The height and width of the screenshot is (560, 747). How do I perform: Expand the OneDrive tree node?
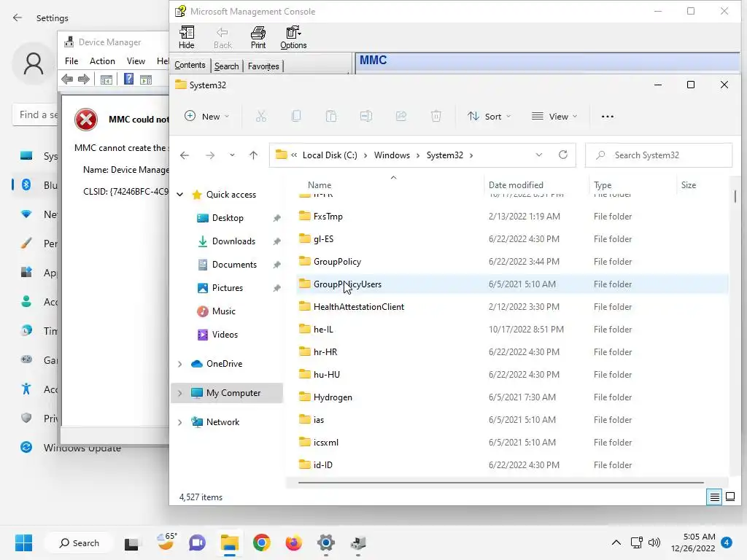tap(180, 364)
